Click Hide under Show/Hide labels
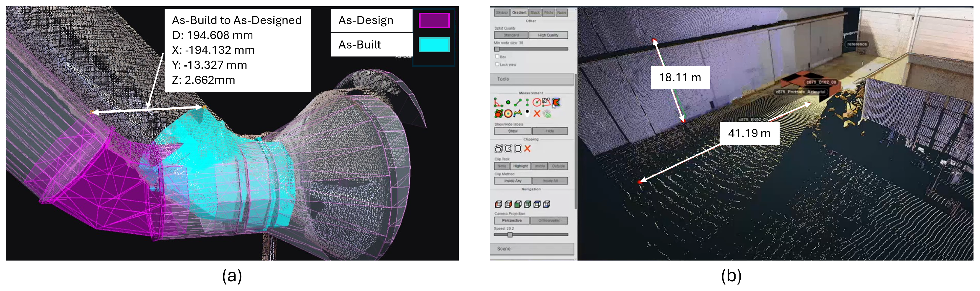 point(550,131)
